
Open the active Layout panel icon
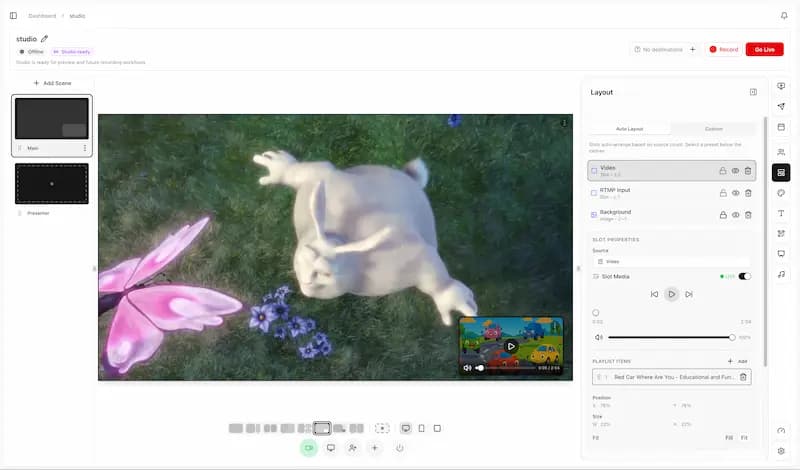point(781,172)
